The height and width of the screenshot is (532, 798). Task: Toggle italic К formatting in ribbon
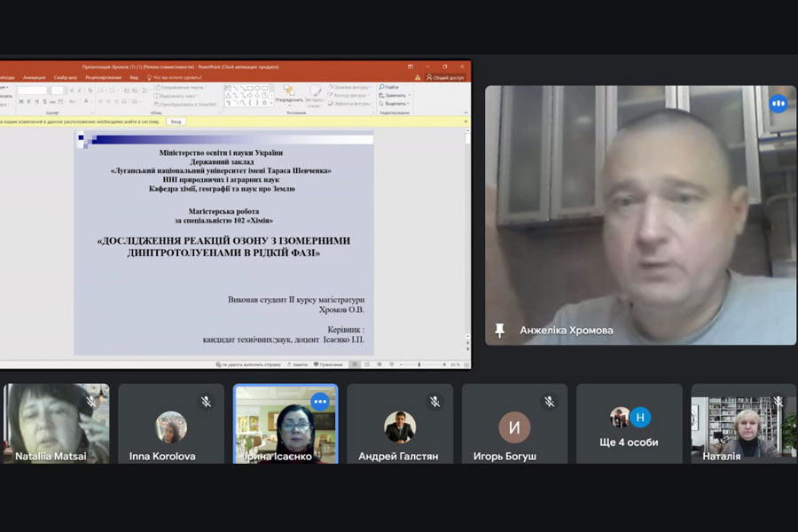(28, 101)
